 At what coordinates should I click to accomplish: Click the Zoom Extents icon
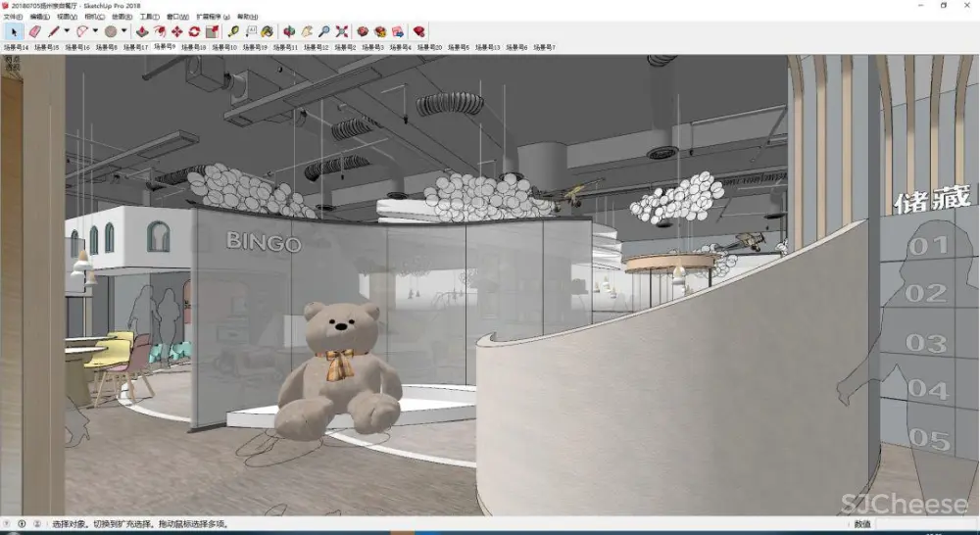[x=342, y=31]
